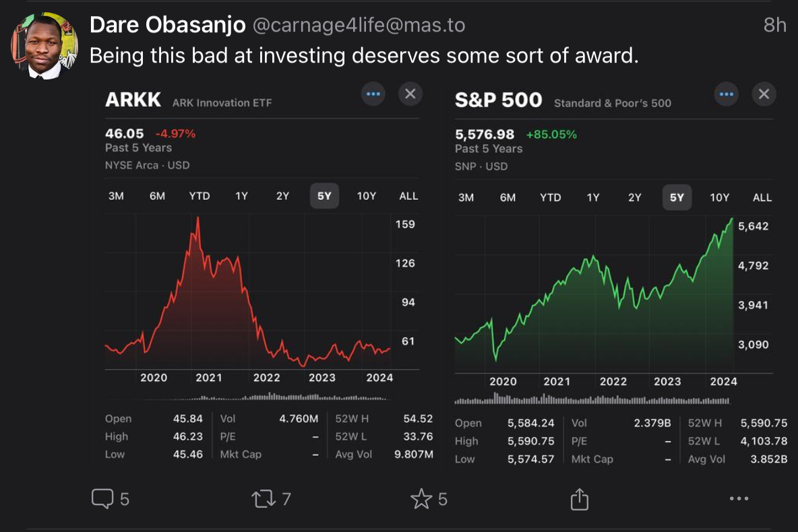Close the ARKK chart panel
Image resolution: width=798 pixels, height=532 pixels.
[x=410, y=94]
